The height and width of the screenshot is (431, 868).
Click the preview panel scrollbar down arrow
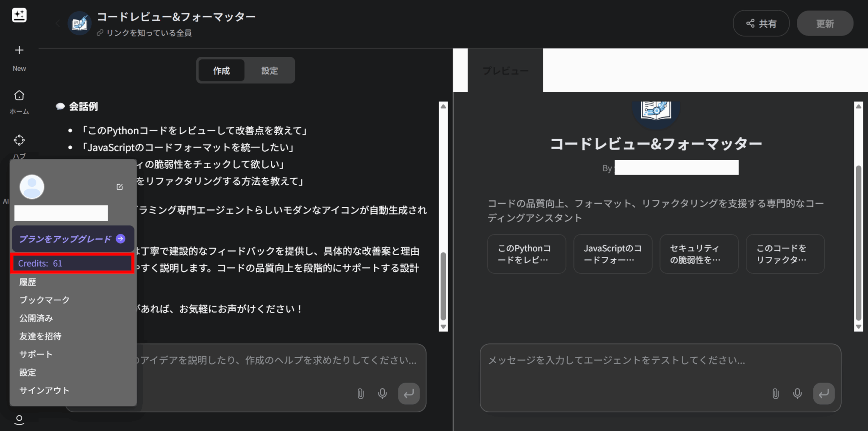pyautogui.click(x=858, y=327)
